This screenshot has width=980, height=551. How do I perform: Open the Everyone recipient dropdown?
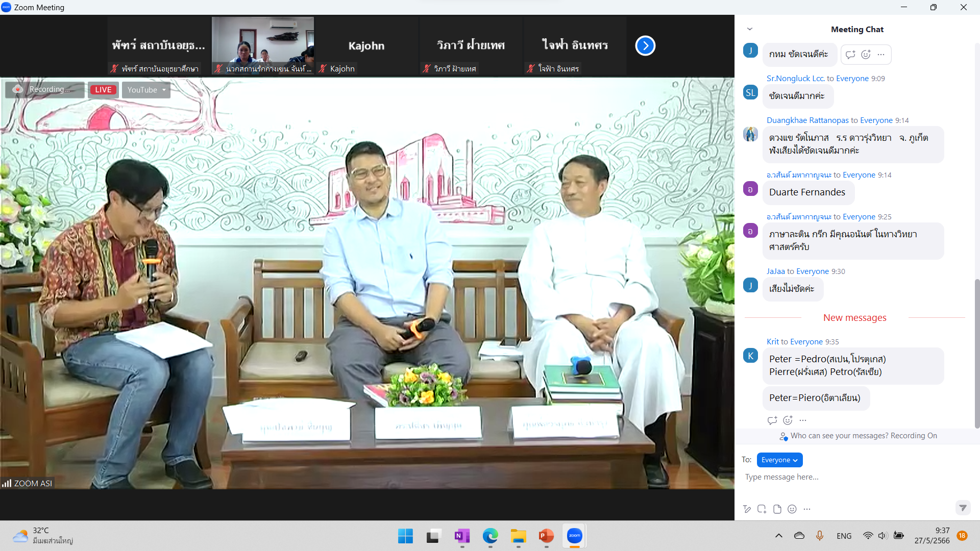coord(779,460)
